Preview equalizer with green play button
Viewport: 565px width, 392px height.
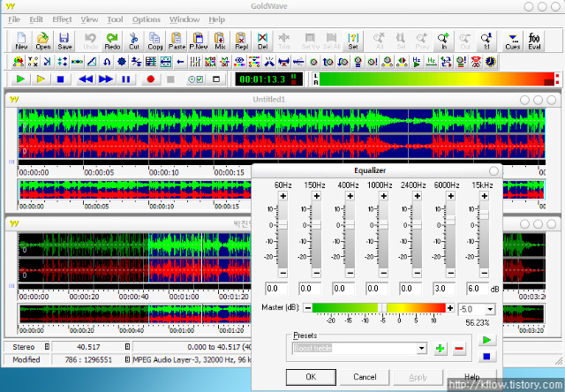click(486, 340)
